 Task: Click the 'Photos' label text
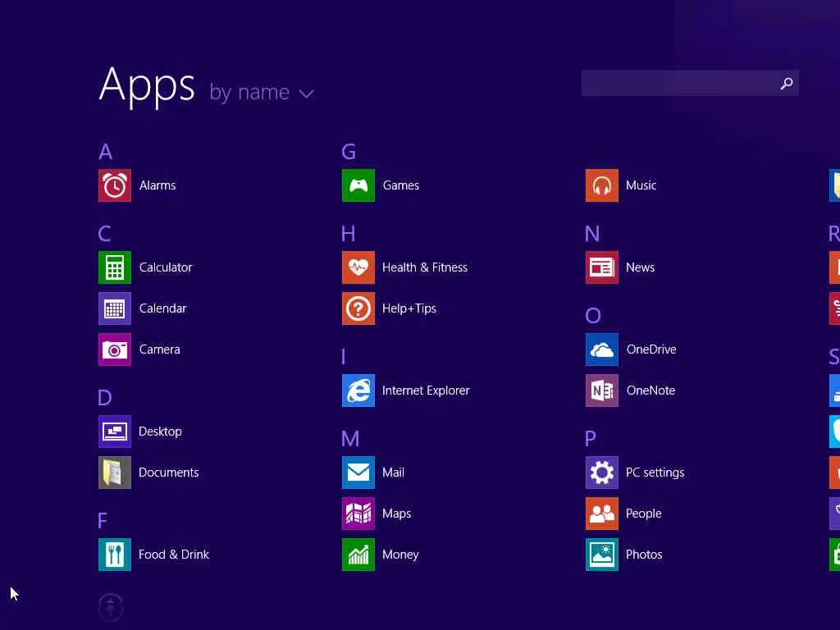(x=645, y=555)
